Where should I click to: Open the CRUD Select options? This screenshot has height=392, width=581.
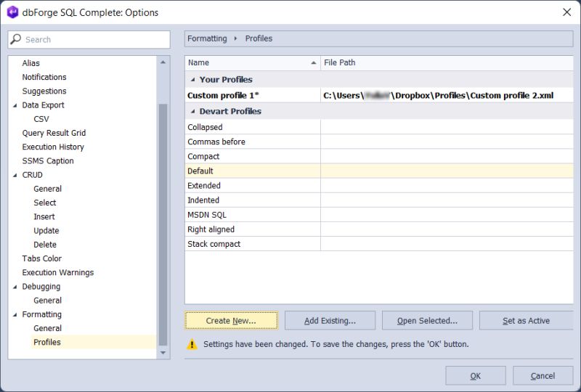coord(45,203)
